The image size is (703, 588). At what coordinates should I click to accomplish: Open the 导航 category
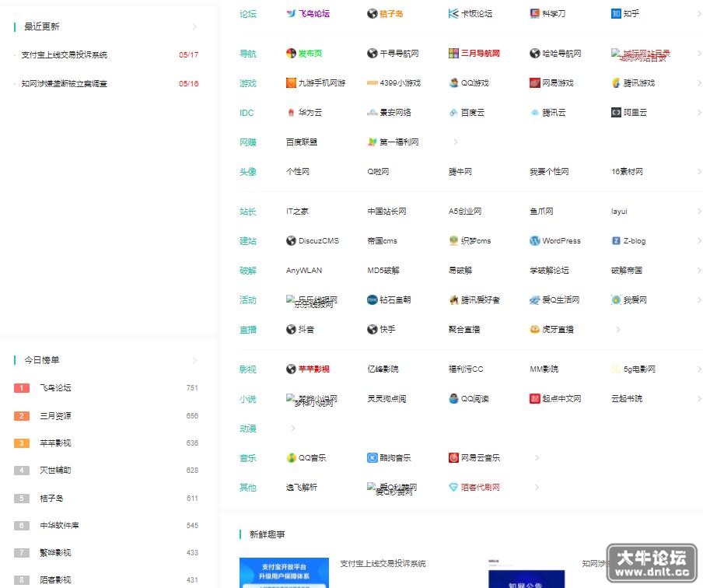(248, 54)
